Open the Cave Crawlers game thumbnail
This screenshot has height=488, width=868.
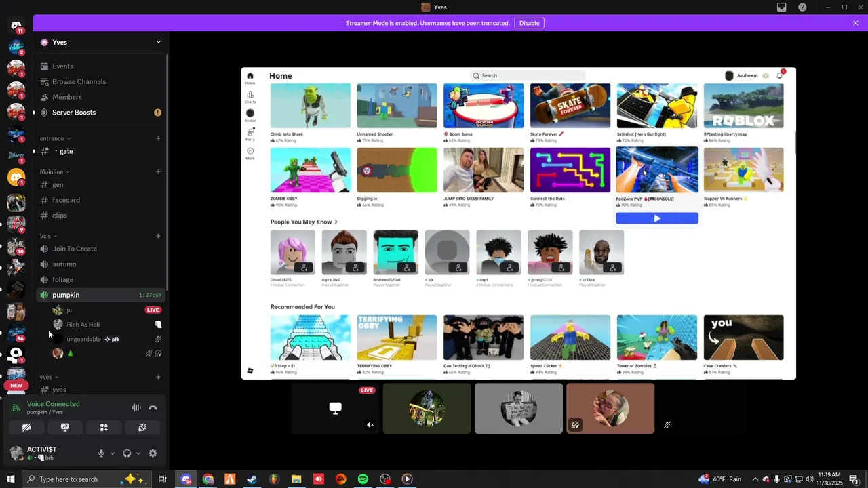[x=743, y=338]
